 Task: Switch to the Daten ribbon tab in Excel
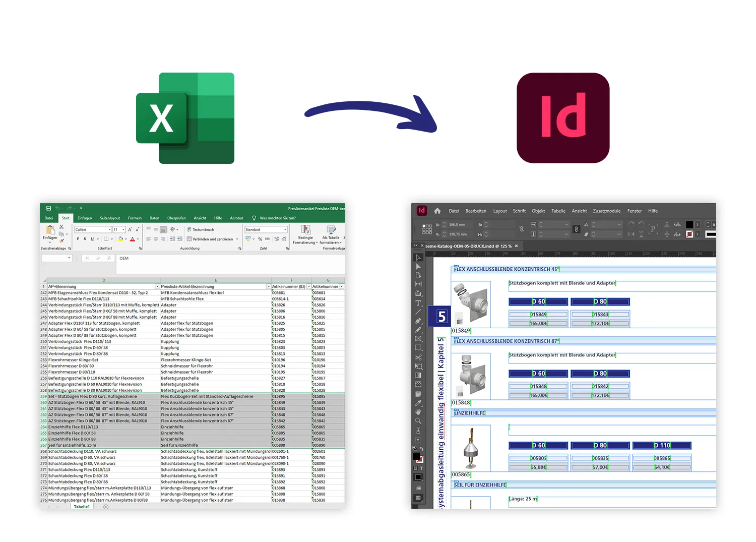[154, 218]
